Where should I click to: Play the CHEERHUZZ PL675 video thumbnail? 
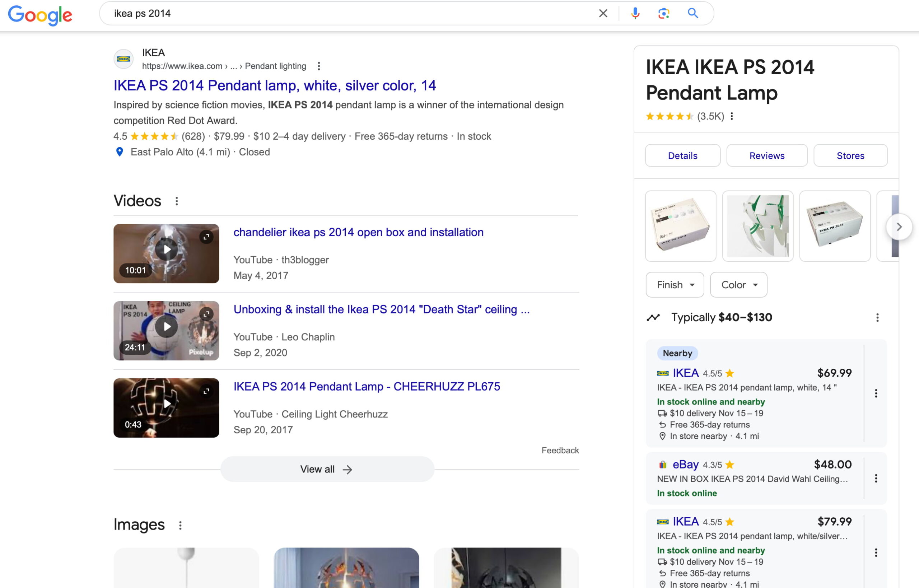pyautogui.click(x=166, y=404)
